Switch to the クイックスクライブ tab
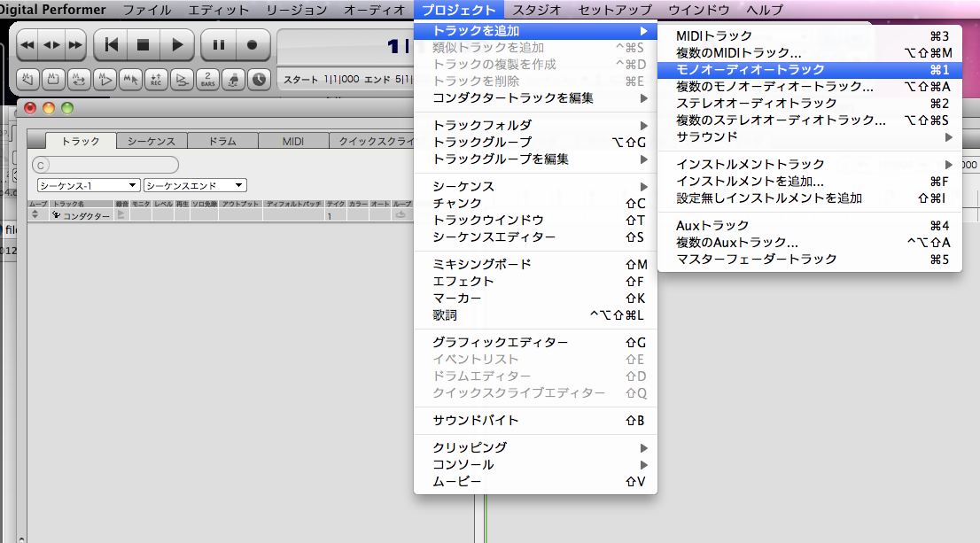The height and width of the screenshot is (543, 980). (372, 141)
